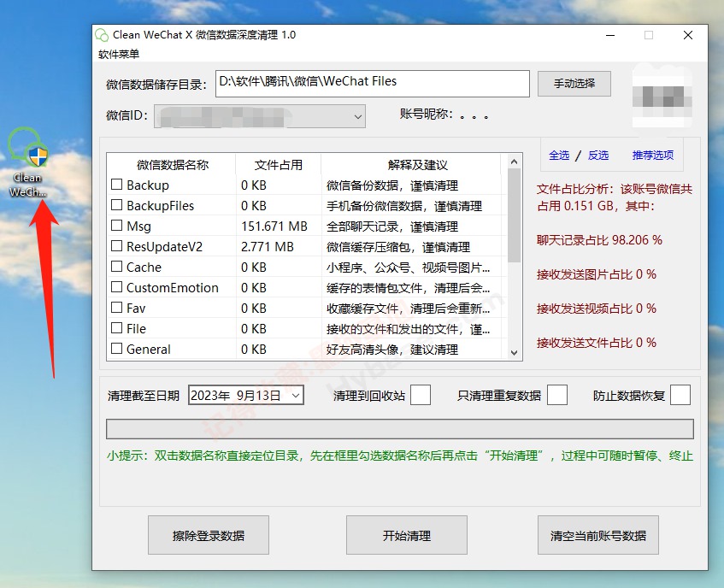Enable 清理到回收站 checkbox

coord(421,395)
